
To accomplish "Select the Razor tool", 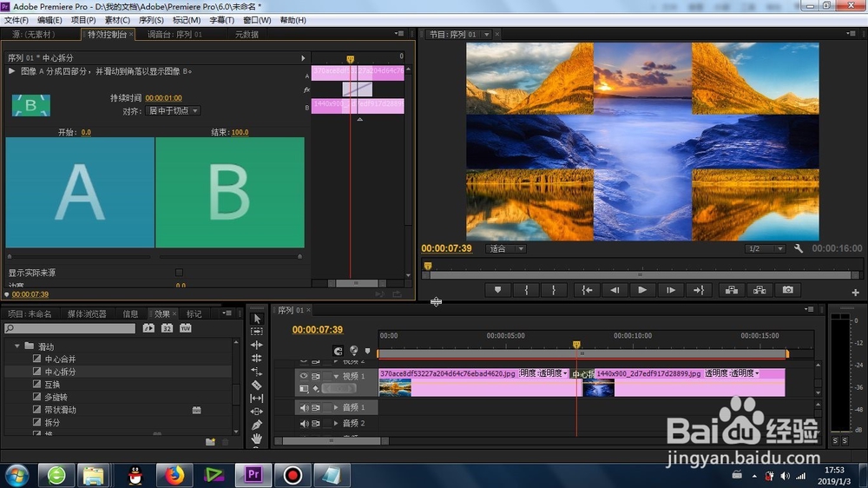I will pos(256,385).
